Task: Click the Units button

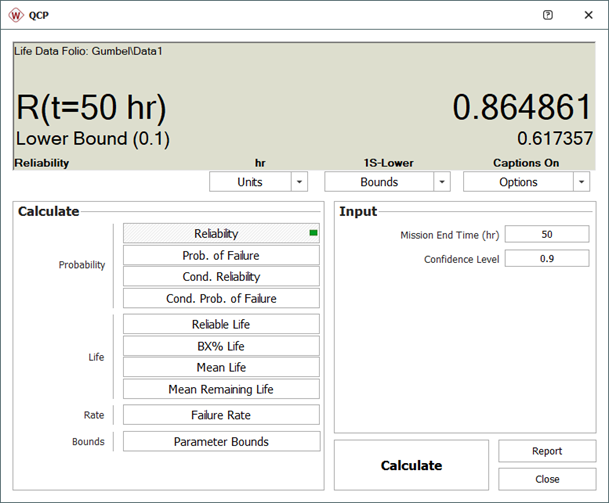Action: [250, 182]
